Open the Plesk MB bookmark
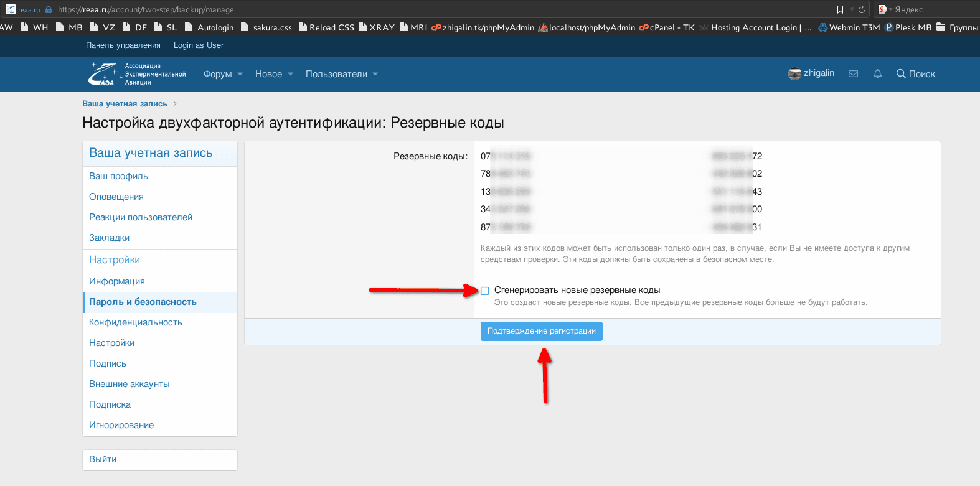 908,27
